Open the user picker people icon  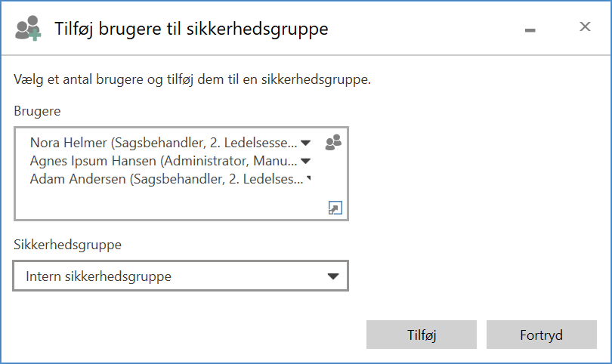(333, 141)
